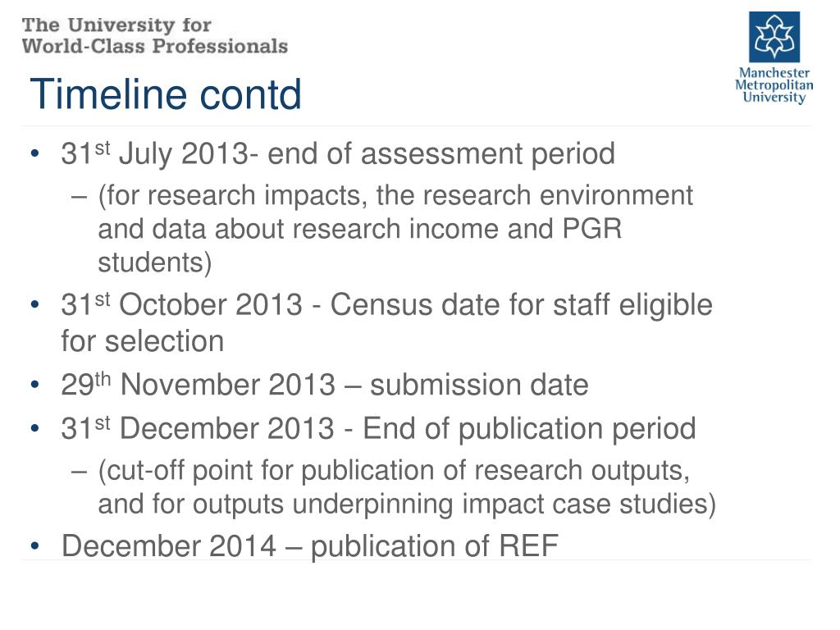Select the 'Timeline contd' slide title

166,94
